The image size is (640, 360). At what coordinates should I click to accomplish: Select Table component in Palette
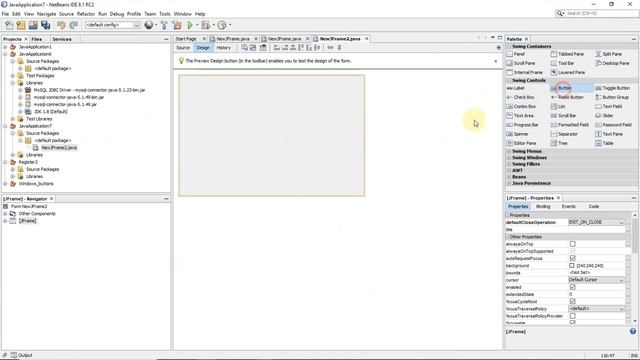click(604, 143)
